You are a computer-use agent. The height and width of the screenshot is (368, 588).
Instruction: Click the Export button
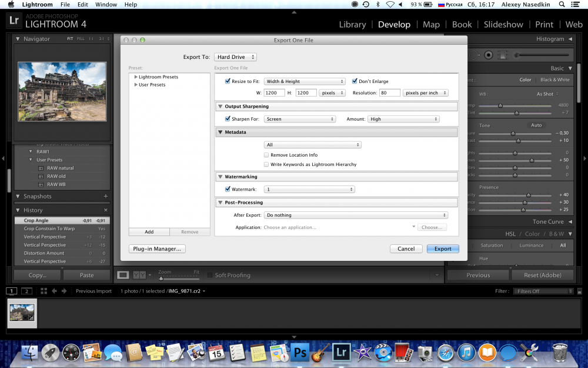[x=443, y=248]
